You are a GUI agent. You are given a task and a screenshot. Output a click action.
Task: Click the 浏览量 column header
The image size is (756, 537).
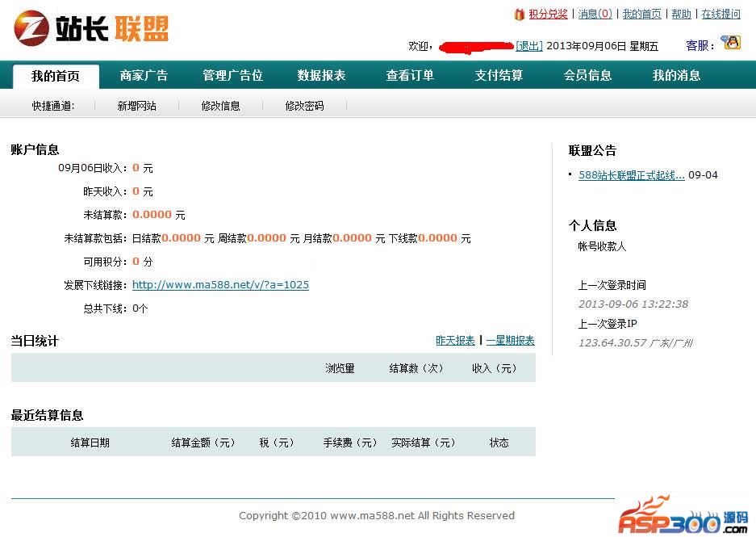340,368
